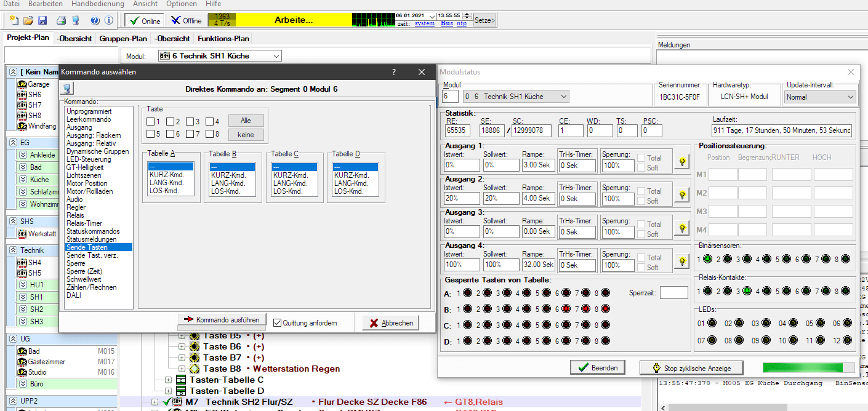Click the light bulb icon for Ausgang 1
This screenshot has width=868, height=411.
[x=681, y=162]
